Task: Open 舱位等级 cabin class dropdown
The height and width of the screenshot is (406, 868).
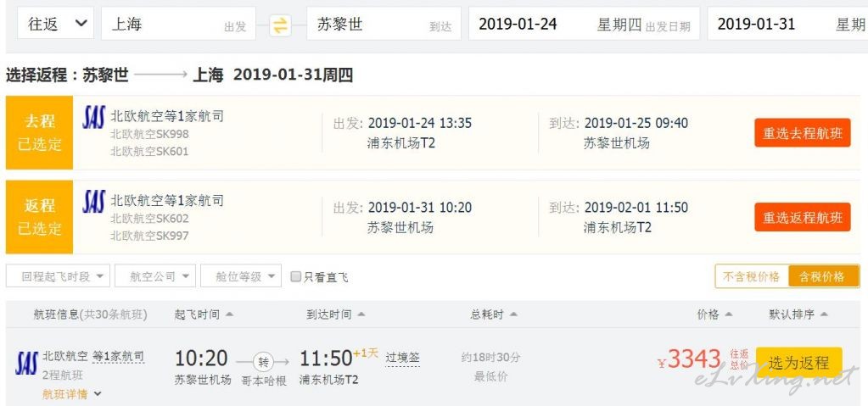Action: (241, 276)
